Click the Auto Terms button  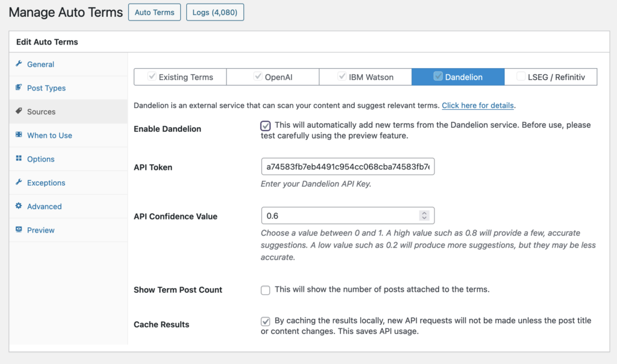tap(154, 12)
